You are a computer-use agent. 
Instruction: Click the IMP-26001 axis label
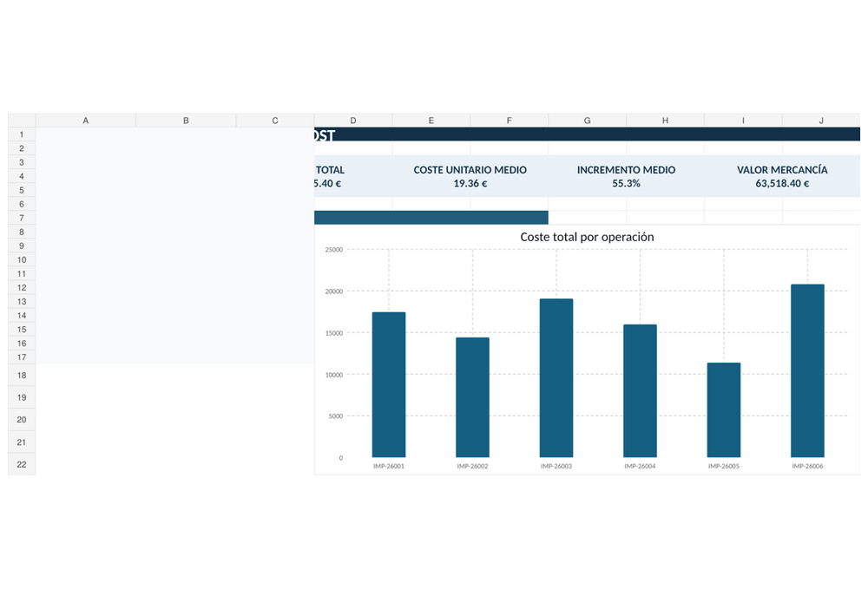click(389, 466)
